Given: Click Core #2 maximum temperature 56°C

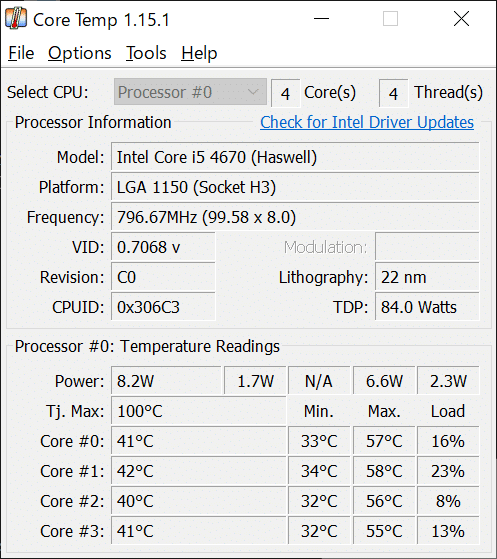Looking at the screenshot, I should click(384, 500).
